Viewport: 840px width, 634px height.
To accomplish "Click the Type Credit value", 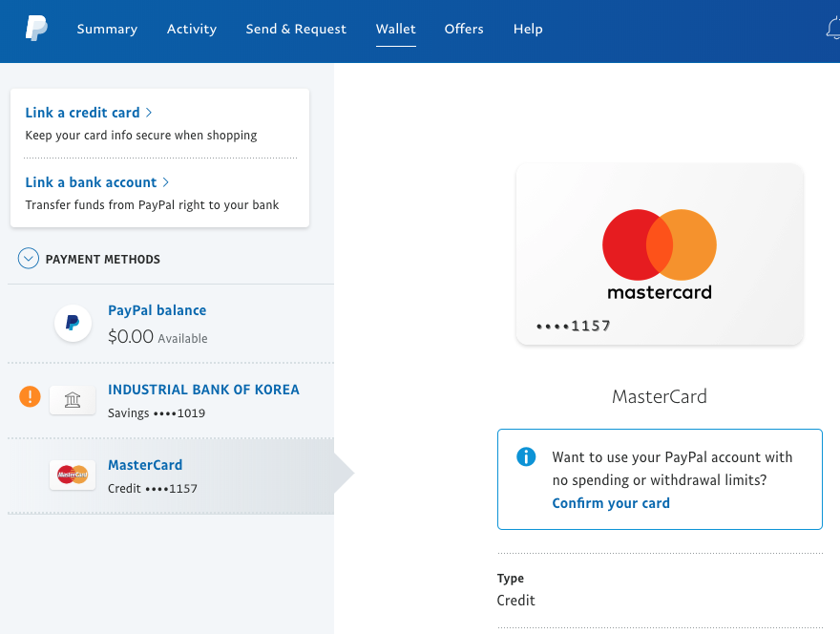I will [515, 601].
